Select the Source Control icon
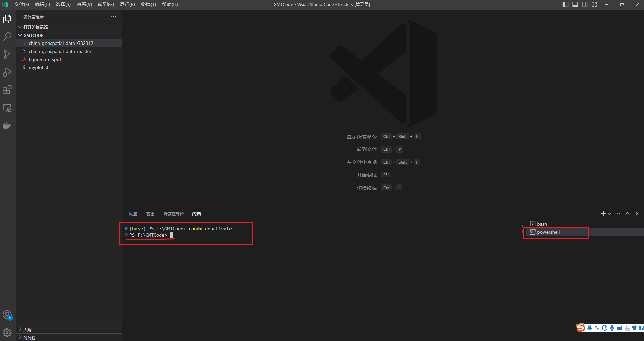Screen dimensions: 644x341 pos(7,54)
